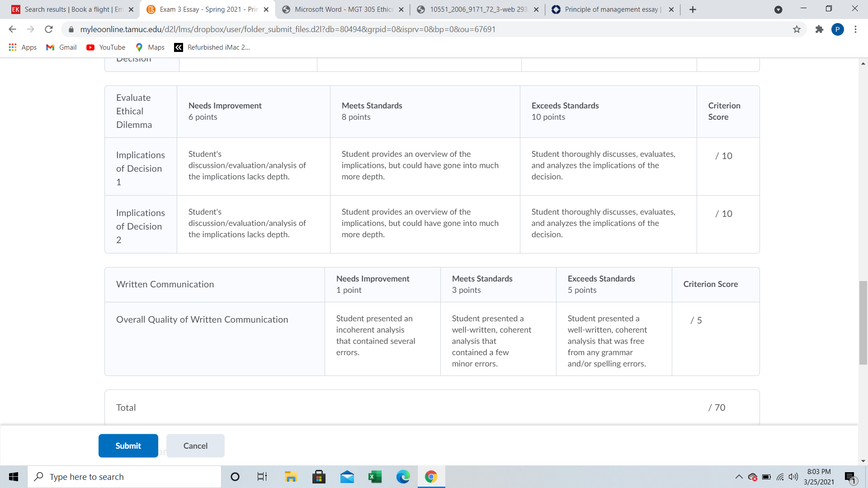Select the Implications of Decision 2 row label
Screen dimensions: 868x488
coord(141,226)
